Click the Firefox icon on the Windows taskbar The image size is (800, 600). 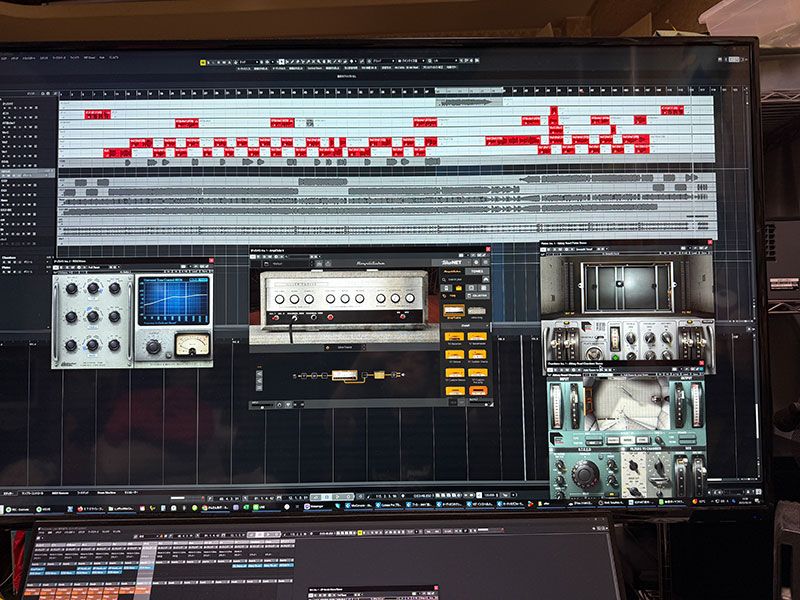click(80, 509)
